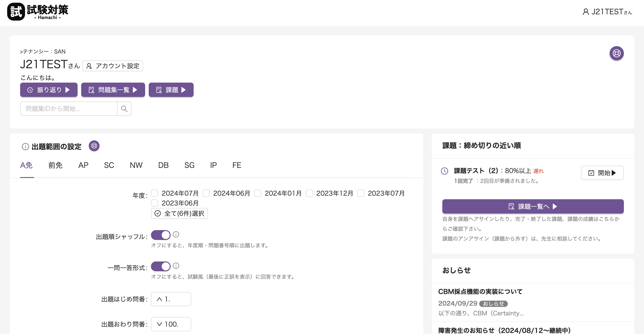Check the 2023年12月 checkbox
Screen dimensions: 644x334
(309, 193)
